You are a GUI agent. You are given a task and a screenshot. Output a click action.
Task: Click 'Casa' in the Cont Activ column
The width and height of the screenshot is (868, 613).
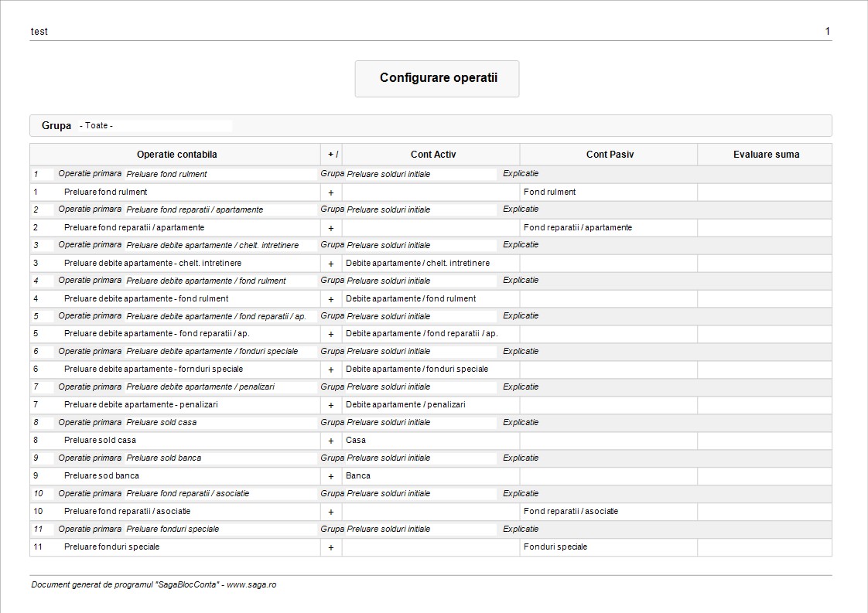[355, 440]
